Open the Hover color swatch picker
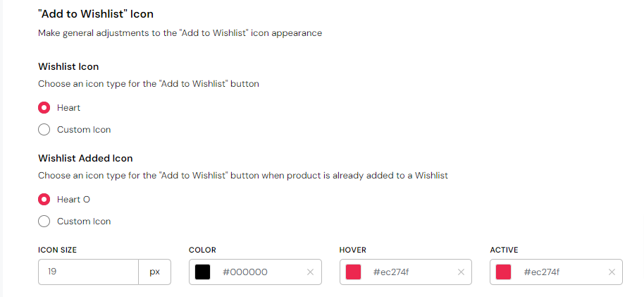Image resolution: width=644 pixels, height=297 pixels. (x=354, y=272)
